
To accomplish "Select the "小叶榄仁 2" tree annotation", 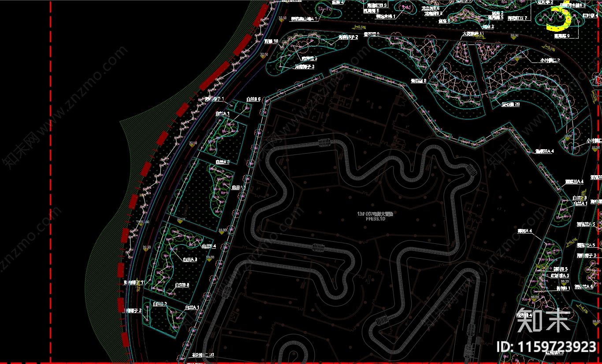I will 550,60.
